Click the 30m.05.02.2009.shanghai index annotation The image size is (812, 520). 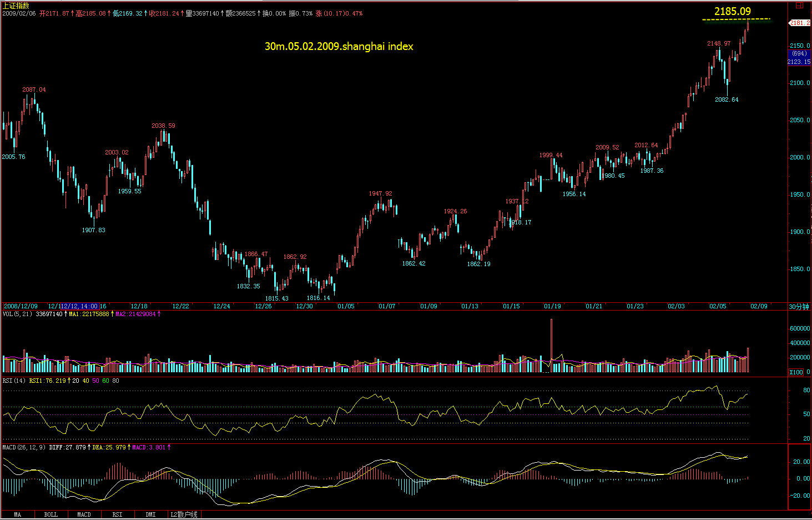[x=339, y=46]
